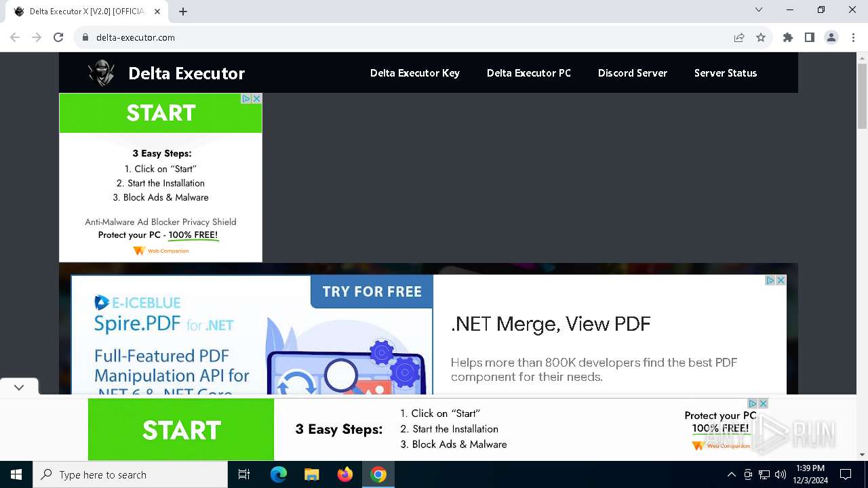Open the Discord Server menu item
Image resolution: width=868 pixels, height=488 pixels.
633,73
